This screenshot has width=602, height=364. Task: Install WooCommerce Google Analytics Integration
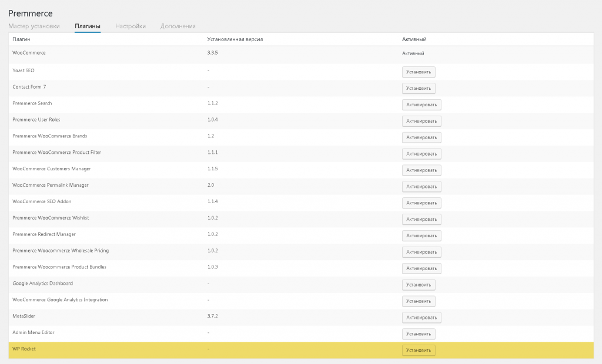click(x=419, y=301)
